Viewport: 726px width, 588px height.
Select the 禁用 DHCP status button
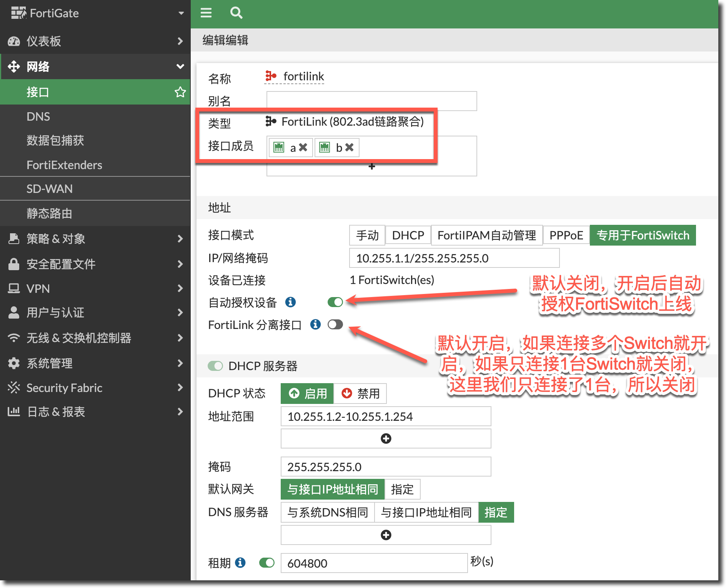[x=360, y=394]
